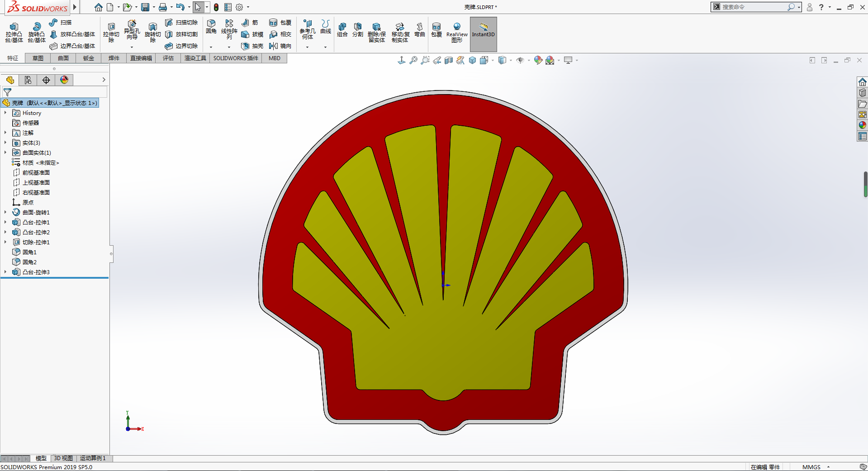Open the 运动算例 1 motion study tab
The height and width of the screenshot is (471, 868).
pos(93,458)
